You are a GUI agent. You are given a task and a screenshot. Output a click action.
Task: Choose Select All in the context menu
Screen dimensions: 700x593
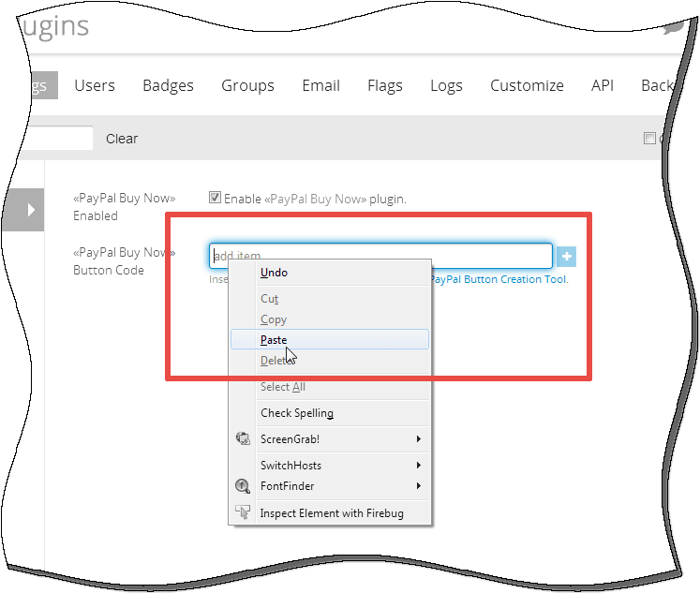point(330,387)
